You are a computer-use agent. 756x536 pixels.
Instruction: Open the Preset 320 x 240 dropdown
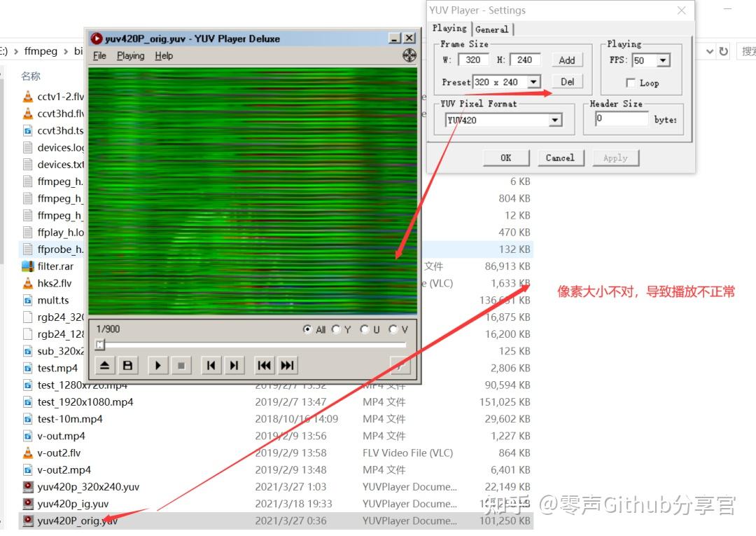point(535,82)
